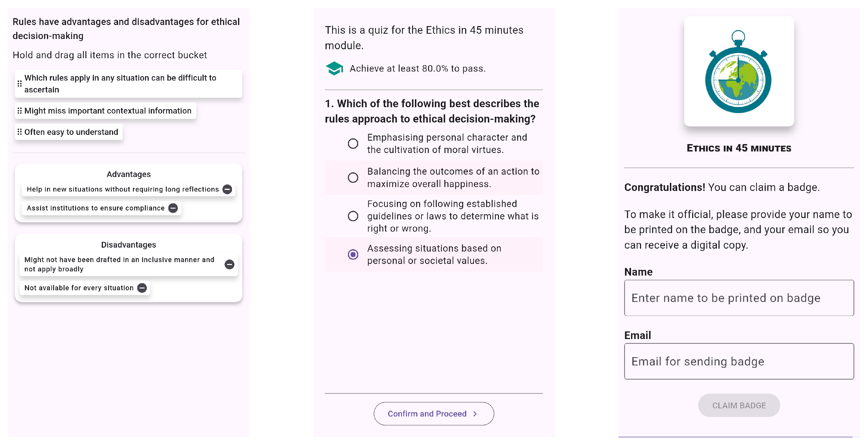
Task: Focus the Email for sending badge field
Action: click(x=739, y=361)
